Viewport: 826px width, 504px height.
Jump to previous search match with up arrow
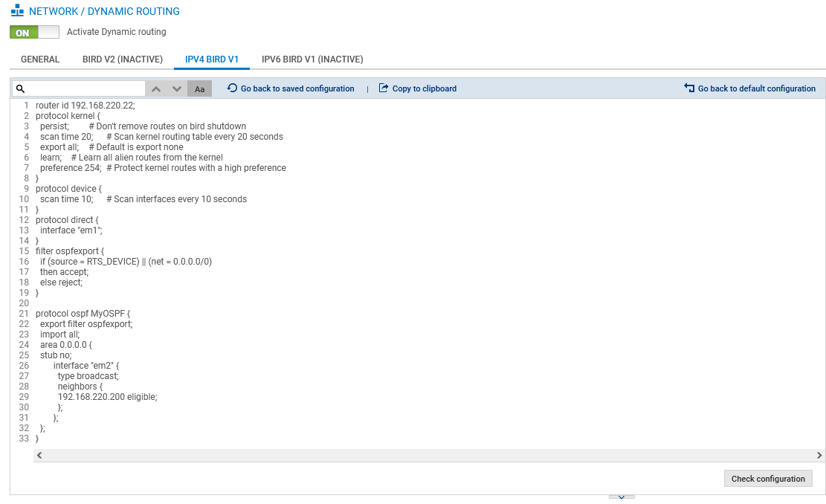pyautogui.click(x=156, y=88)
